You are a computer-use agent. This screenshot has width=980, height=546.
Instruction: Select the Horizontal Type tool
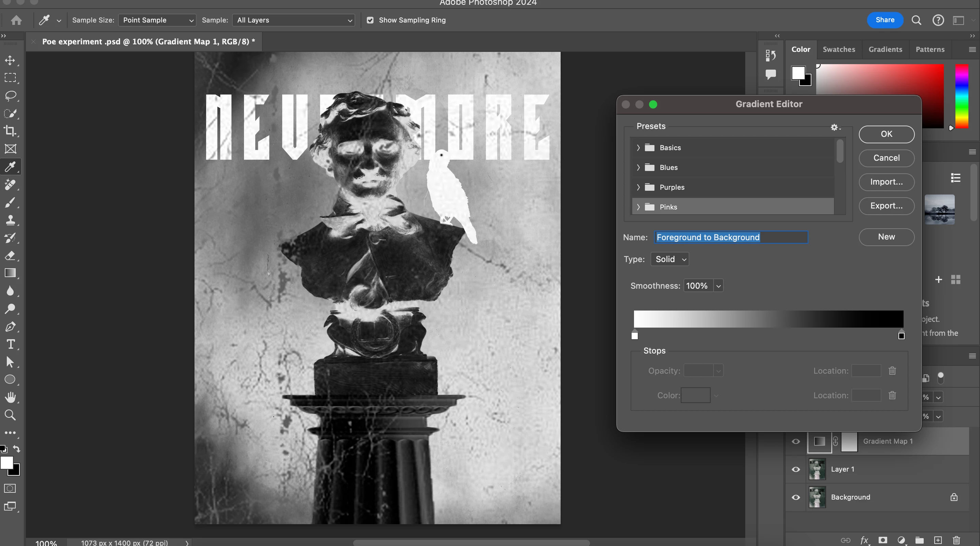10,344
